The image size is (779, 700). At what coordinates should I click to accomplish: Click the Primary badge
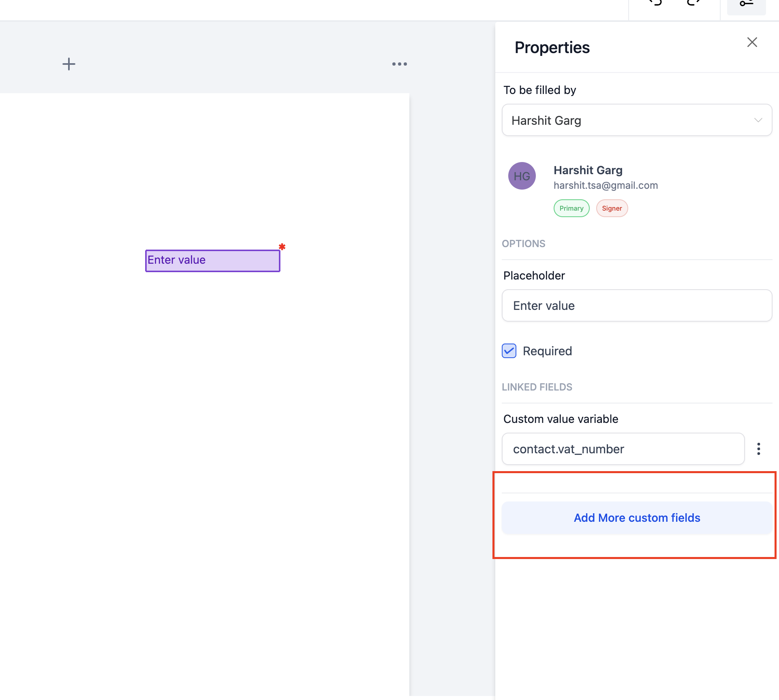tap(571, 208)
